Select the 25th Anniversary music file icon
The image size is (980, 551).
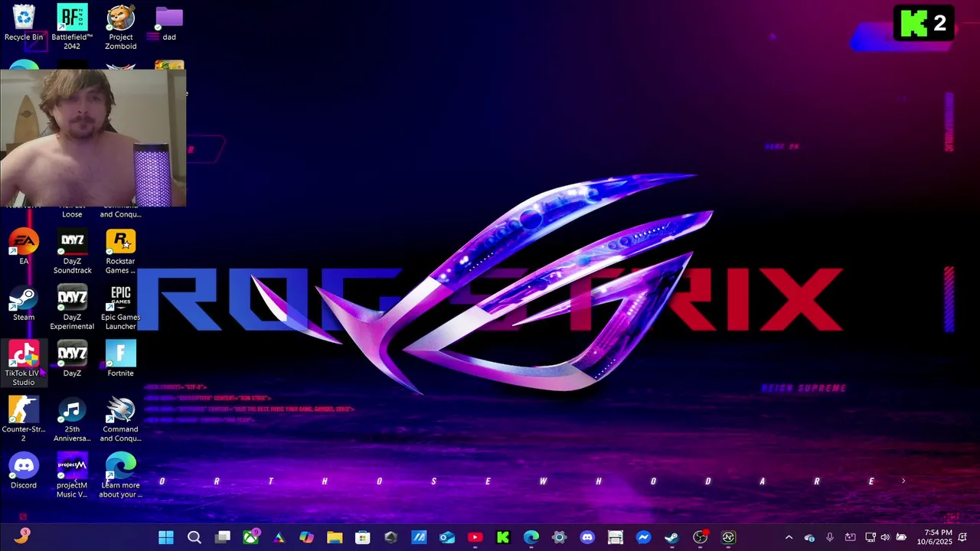[x=72, y=419]
